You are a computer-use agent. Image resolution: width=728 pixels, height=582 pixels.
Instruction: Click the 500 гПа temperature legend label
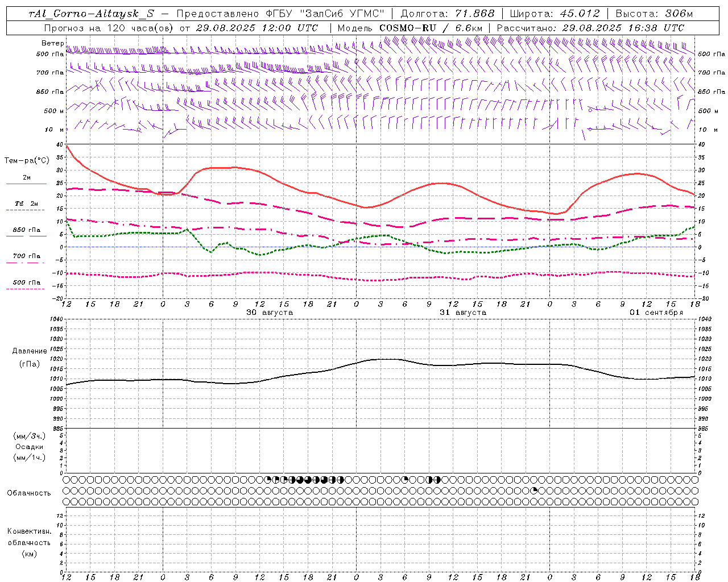coord(27,282)
